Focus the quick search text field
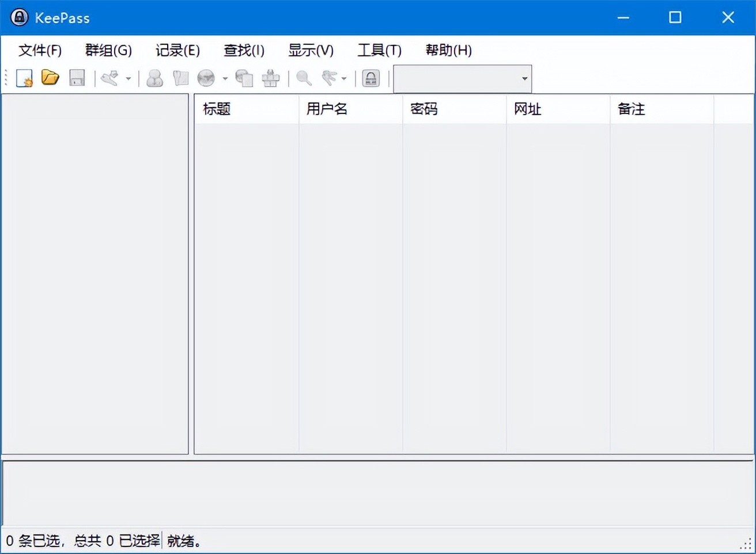The height and width of the screenshot is (554, 756). pos(456,79)
